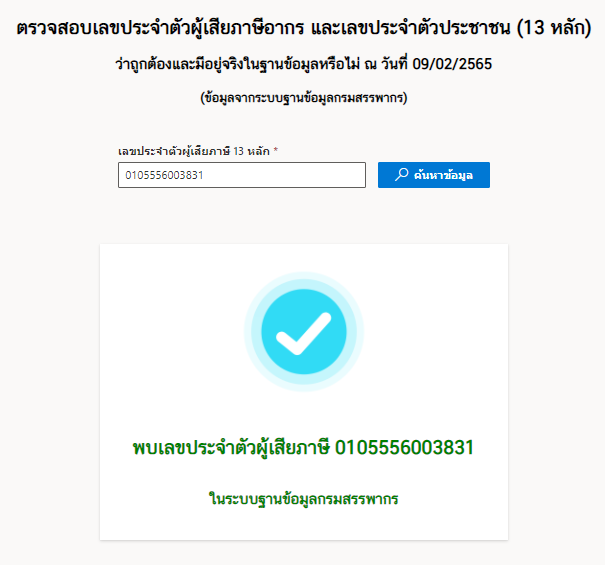Viewport: 605px width, 565px height.
Task: Click the red required asterisk beside the label
Action: [x=275, y=150]
